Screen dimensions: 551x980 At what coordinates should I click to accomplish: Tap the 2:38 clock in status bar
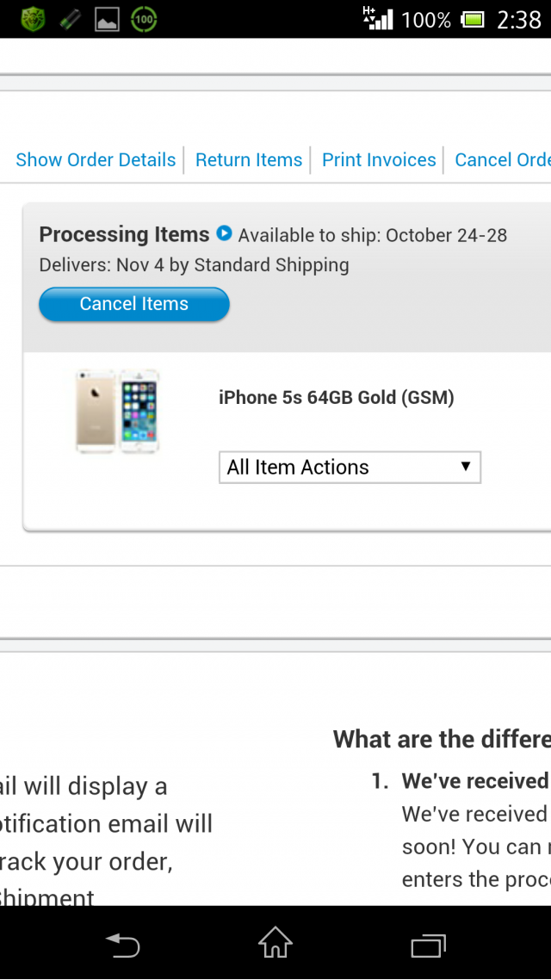pyautogui.click(x=518, y=20)
